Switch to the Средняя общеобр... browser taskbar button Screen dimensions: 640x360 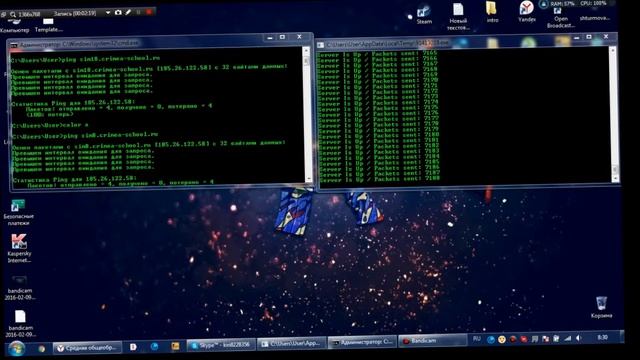[x=87, y=348]
